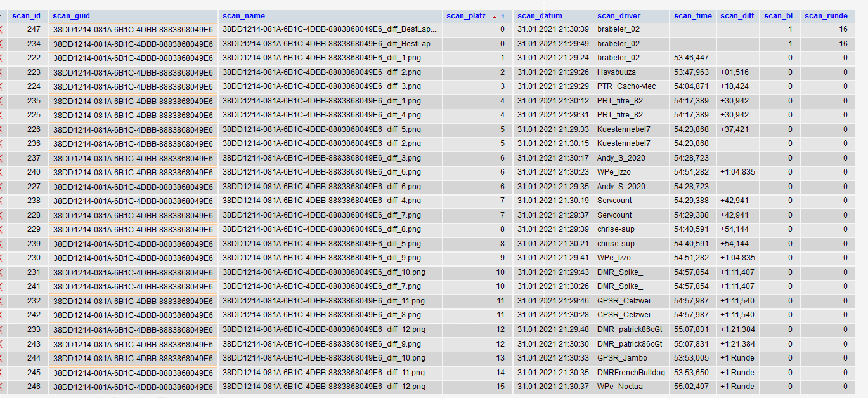
Task: Sort by the scan_guid column header
Action: (71, 16)
